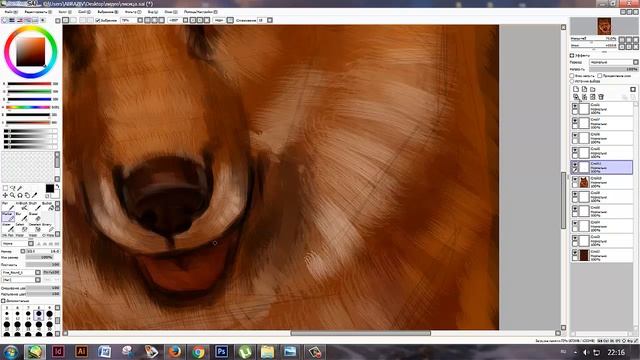Swap foreground and background colors arrow

click(x=57, y=186)
